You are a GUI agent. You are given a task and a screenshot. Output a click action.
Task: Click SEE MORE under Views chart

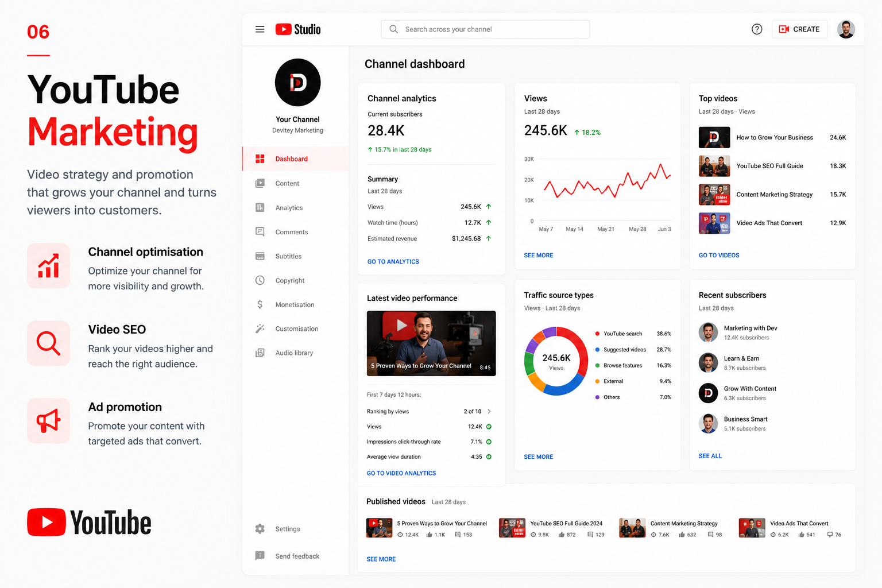(539, 256)
